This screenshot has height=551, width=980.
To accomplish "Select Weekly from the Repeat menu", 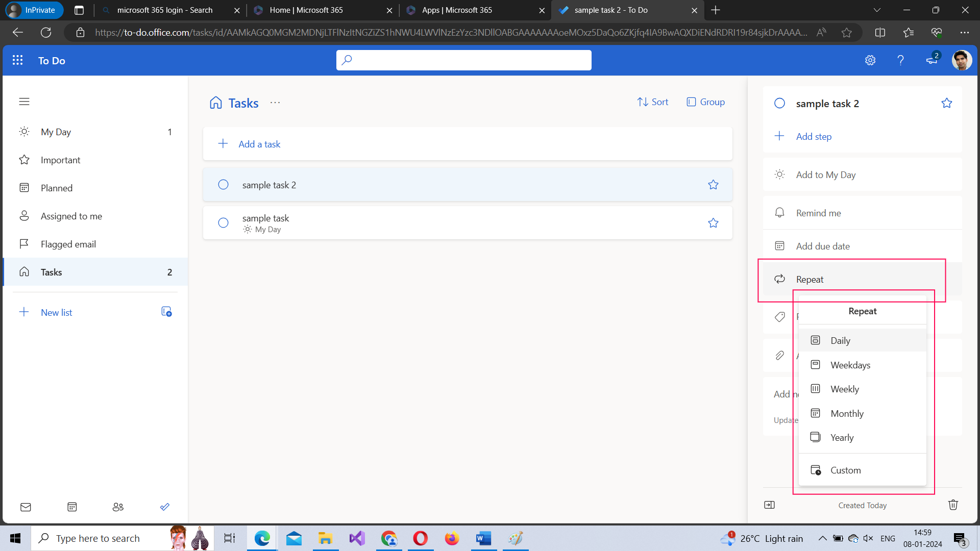I will (845, 389).
